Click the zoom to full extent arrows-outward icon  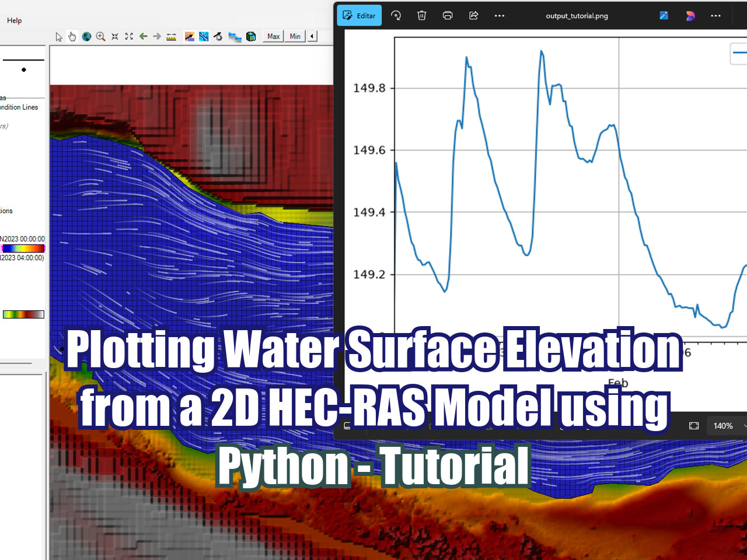pyautogui.click(x=129, y=37)
